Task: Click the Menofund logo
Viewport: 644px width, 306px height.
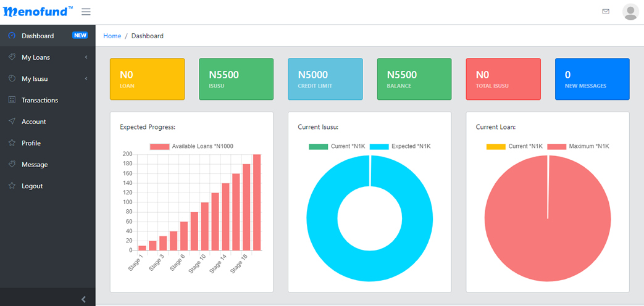Action: 38,11
